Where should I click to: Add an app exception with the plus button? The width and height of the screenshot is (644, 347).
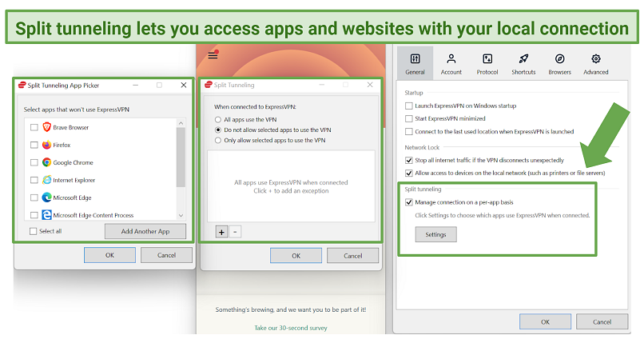pos(221,232)
